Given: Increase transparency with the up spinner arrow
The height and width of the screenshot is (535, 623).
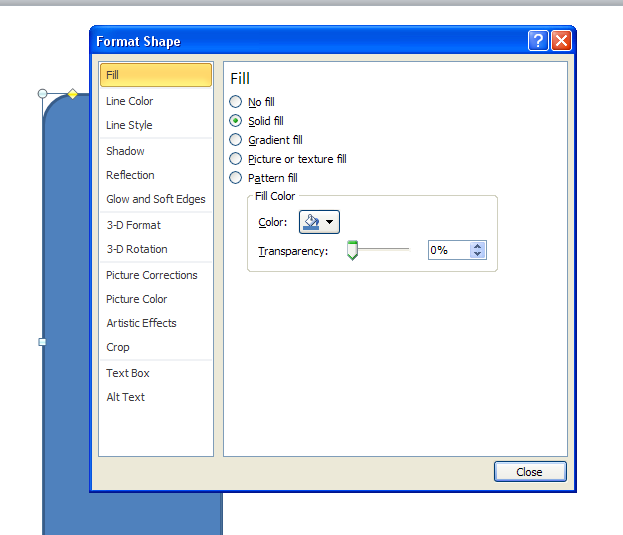Looking at the screenshot, I should [x=478, y=246].
